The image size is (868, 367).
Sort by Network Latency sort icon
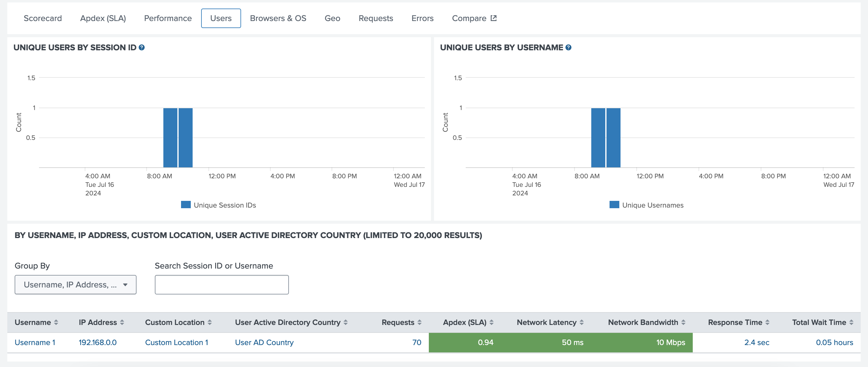click(581, 322)
